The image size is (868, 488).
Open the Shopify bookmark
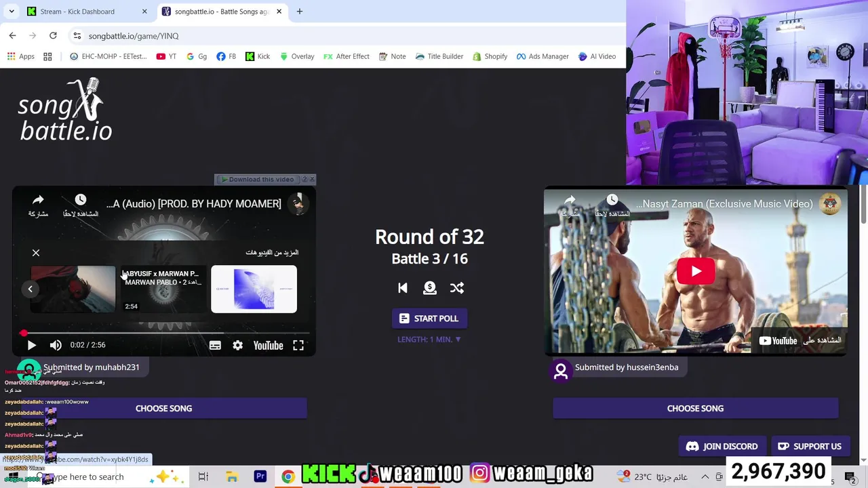click(490, 56)
